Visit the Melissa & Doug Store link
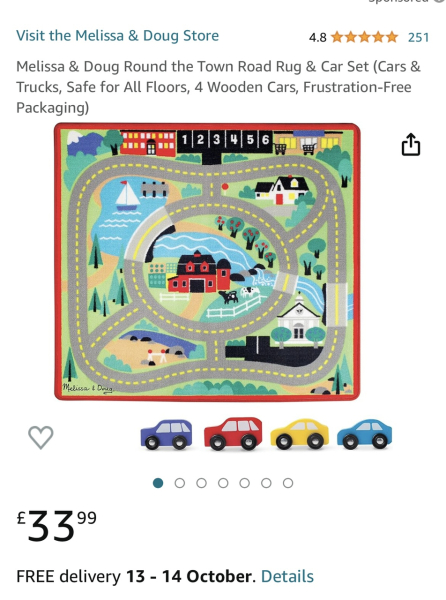The height and width of the screenshot is (600, 446). click(117, 36)
